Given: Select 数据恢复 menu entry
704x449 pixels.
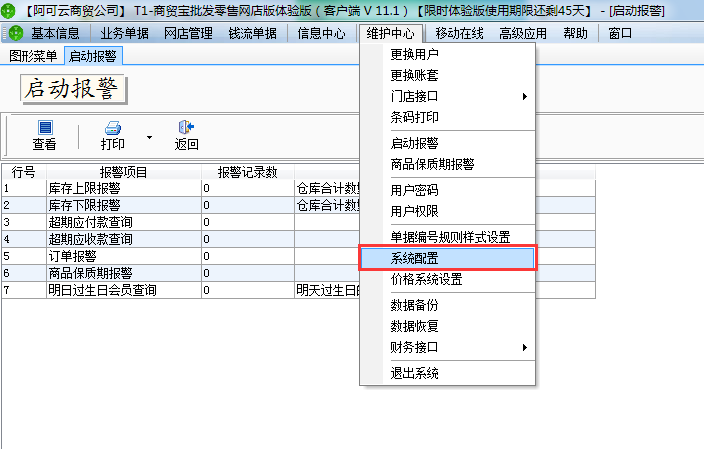Looking at the screenshot, I should [448, 326].
